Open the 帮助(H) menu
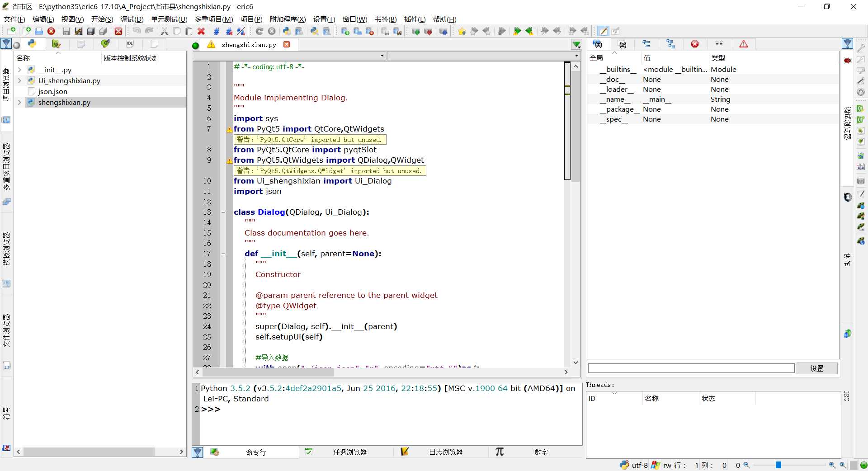Viewport: 868px width, 471px height. tap(444, 19)
